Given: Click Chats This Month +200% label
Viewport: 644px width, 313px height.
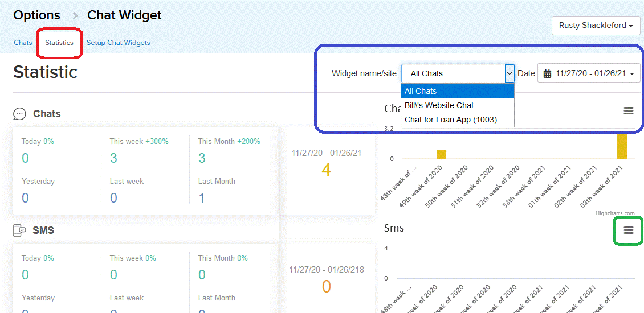Looking at the screenshot, I should point(229,142).
